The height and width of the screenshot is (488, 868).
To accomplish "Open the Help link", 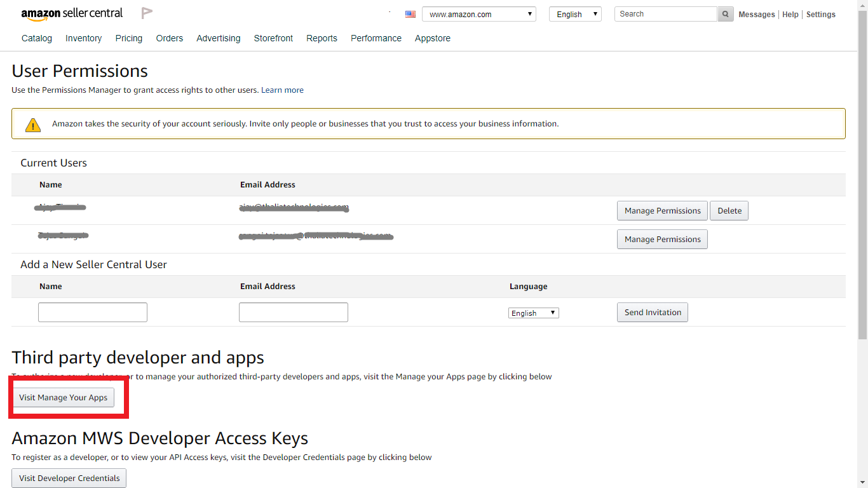I will tap(790, 15).
